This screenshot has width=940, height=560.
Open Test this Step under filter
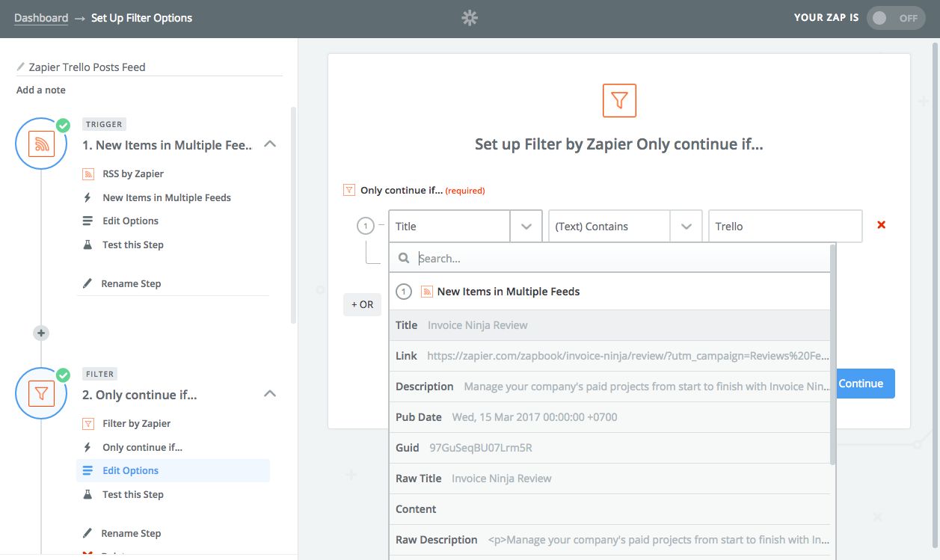[x=132, y=494]
